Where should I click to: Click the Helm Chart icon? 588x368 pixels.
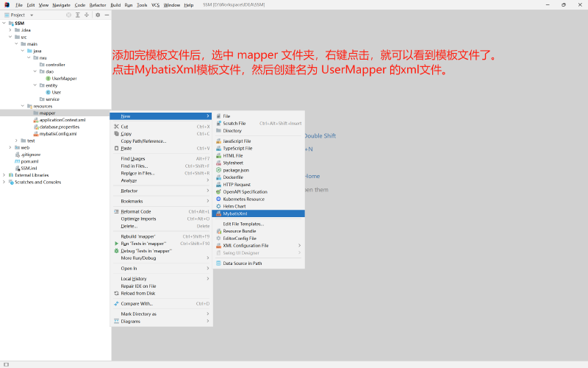point(218,207)
